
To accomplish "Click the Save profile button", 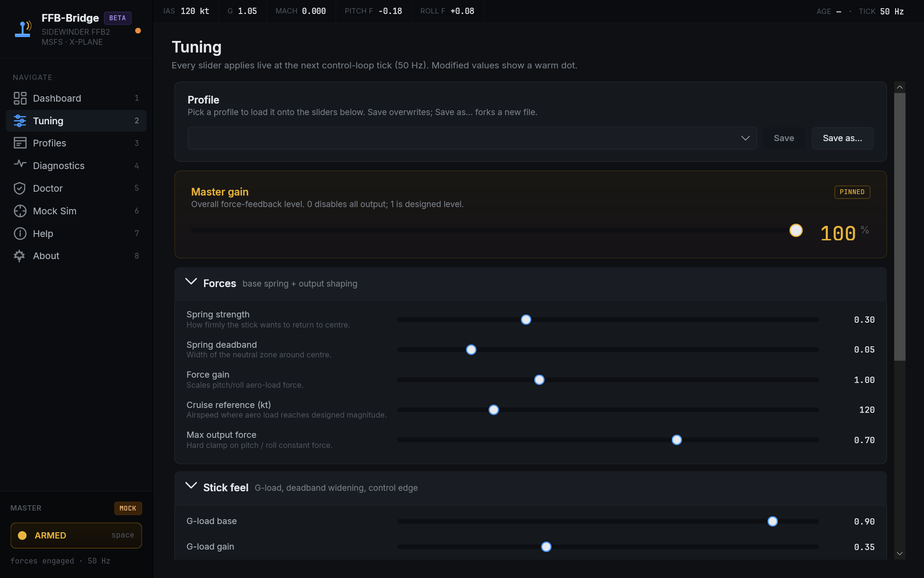I will click(783, 138).
